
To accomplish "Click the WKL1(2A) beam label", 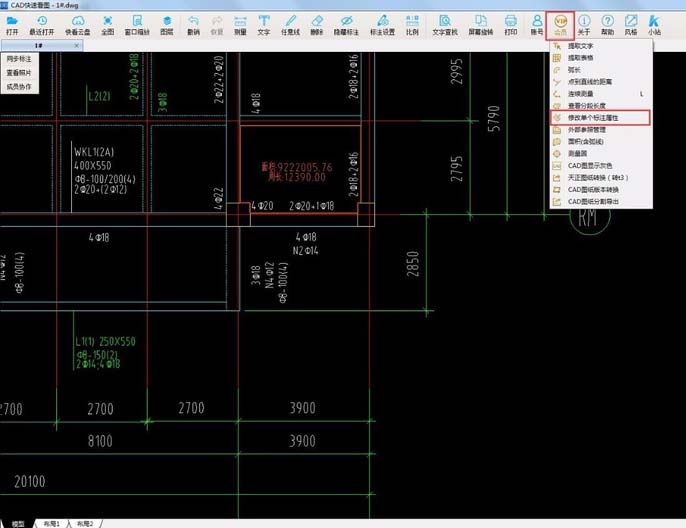I will tap(94, 152).
